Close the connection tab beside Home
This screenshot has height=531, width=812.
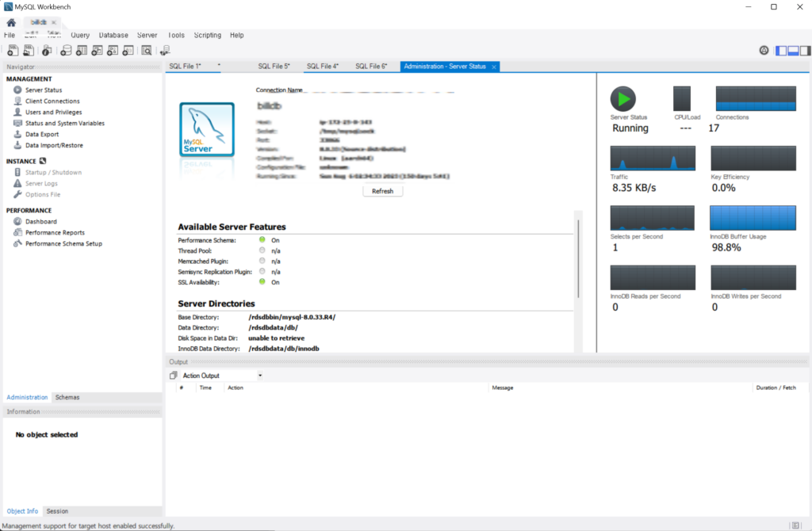pyautogui.click(x=54, y=22)
